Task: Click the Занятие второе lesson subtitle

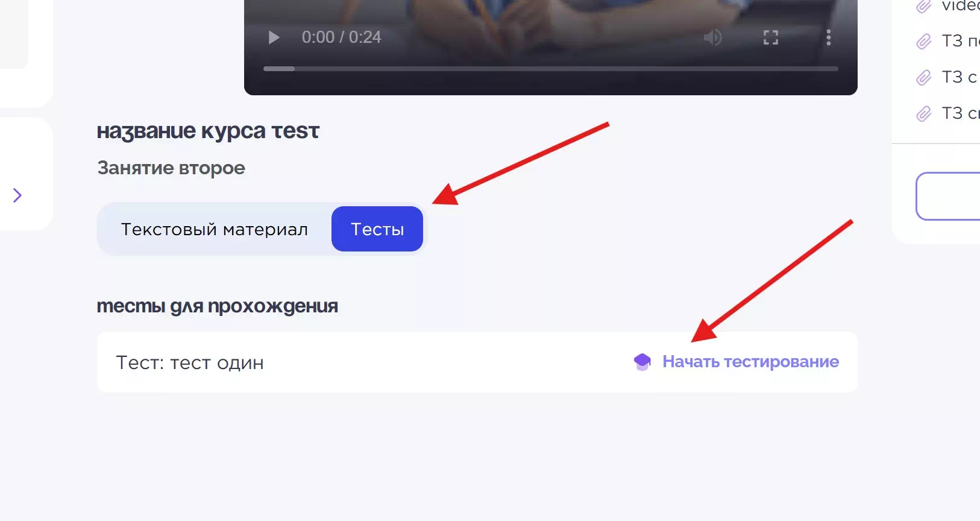Action: point(171,168)
